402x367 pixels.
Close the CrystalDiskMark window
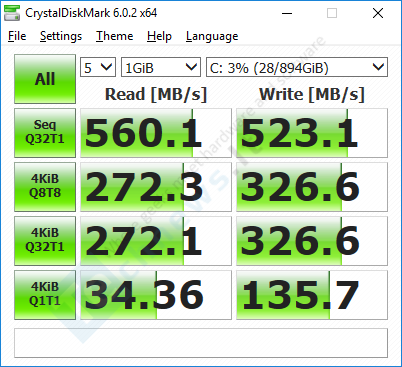[378, 13]
